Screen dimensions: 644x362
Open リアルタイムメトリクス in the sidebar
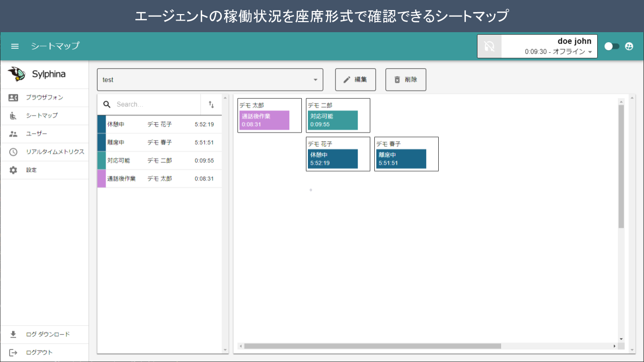pos(55,152)
